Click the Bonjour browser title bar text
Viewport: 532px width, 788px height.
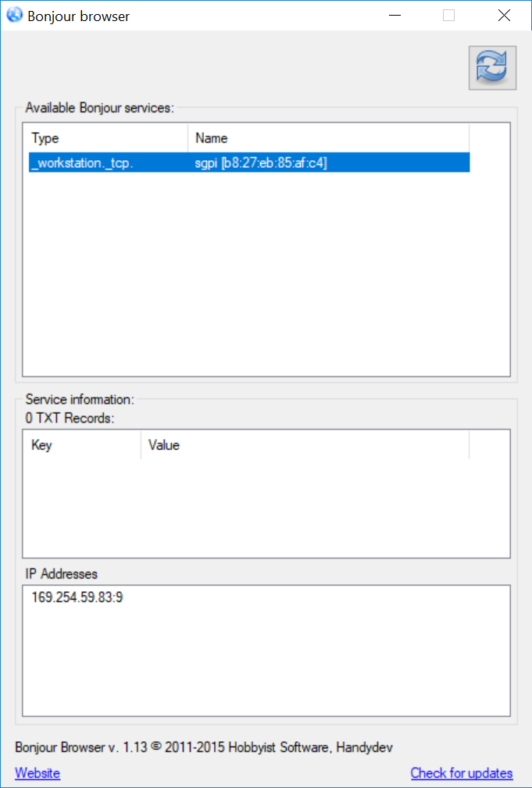(x=78, y=16)
